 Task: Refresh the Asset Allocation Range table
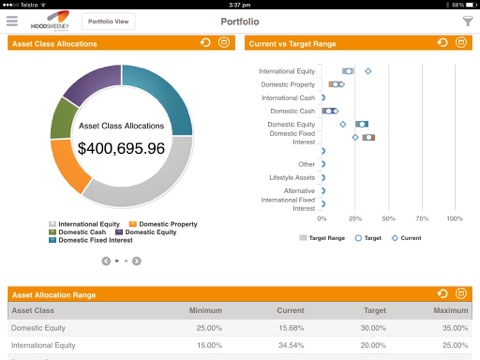442,294
